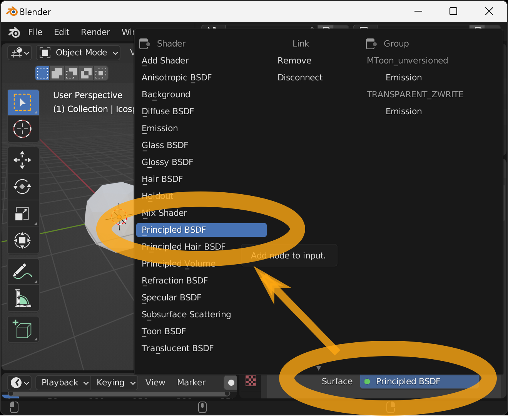
Task: Select Principled BSDF in the shader list
Action: click(201, 230)
